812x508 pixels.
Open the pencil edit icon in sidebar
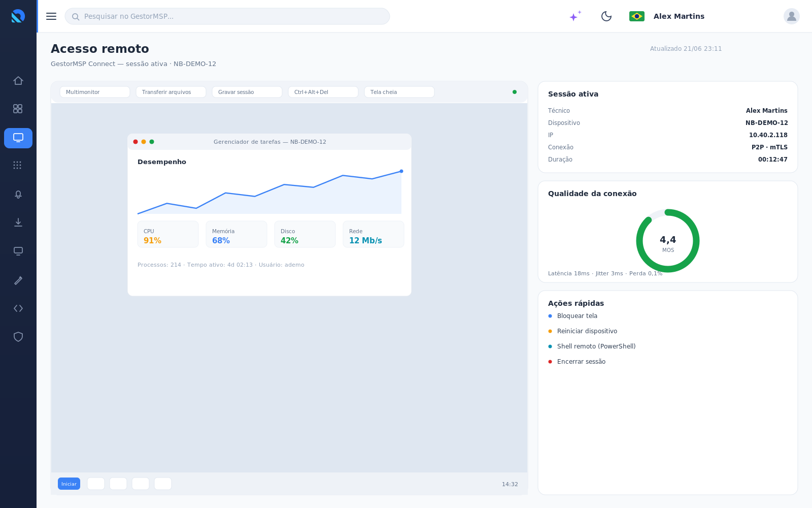[x=18, y=280]
